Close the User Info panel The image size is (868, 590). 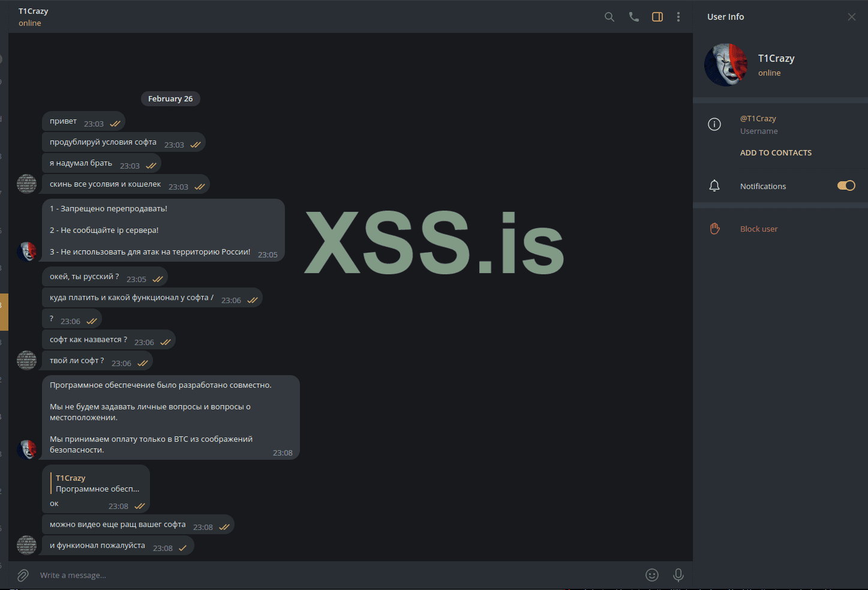[852, 17]
